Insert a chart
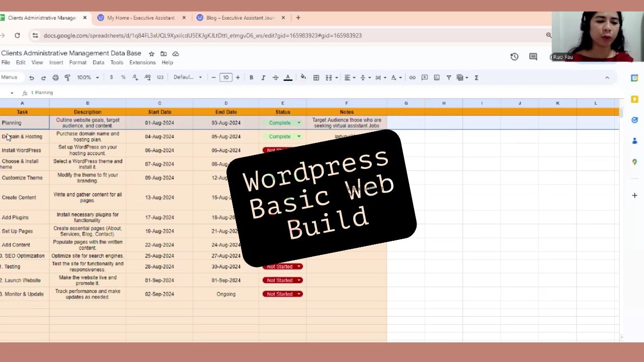 437,77
